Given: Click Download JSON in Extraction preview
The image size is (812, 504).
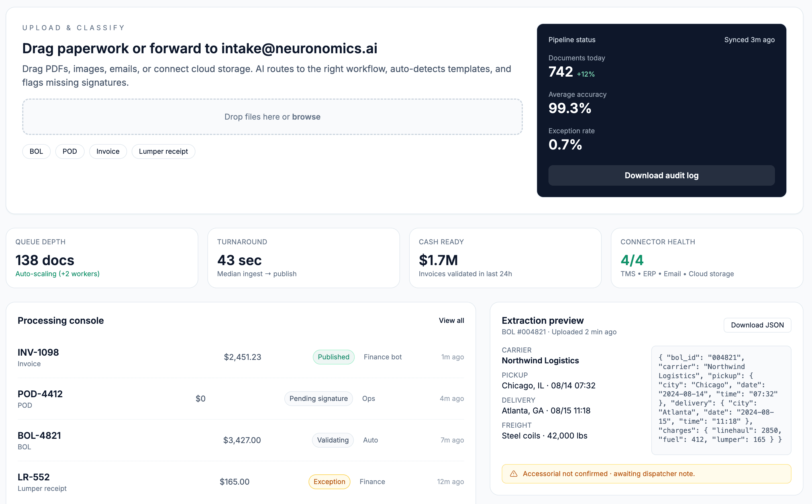Looking at the screenshot, I should pyautogui.click(x=757, y=325).
